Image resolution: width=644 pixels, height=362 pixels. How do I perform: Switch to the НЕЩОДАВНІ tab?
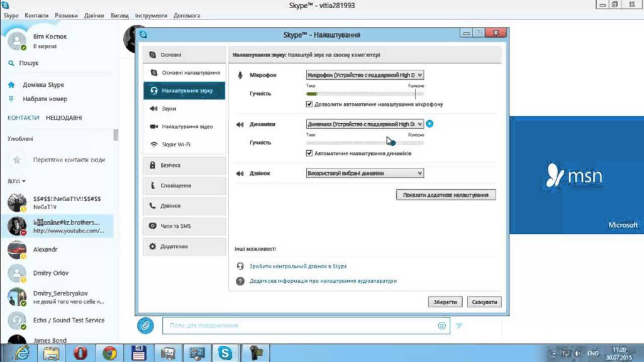click(x=64, y=118)
